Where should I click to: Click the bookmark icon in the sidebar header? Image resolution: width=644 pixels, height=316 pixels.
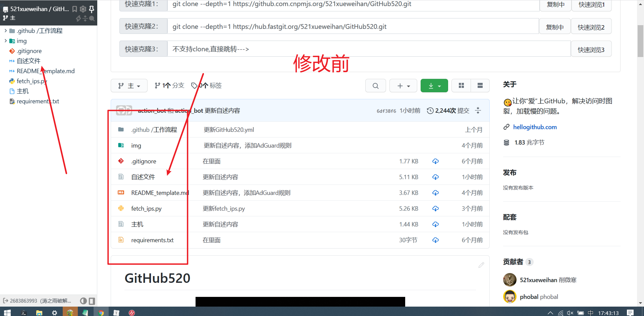point(74,9)
